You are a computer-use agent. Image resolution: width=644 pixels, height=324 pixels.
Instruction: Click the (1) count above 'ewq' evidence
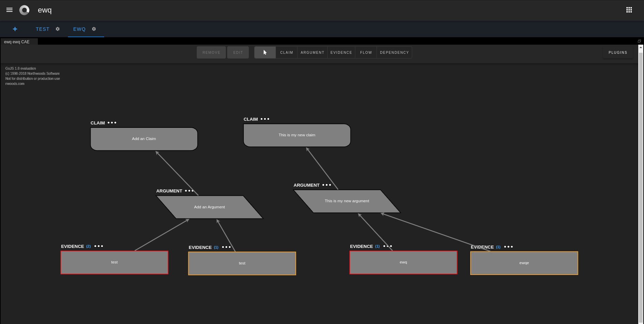(378, 247)
